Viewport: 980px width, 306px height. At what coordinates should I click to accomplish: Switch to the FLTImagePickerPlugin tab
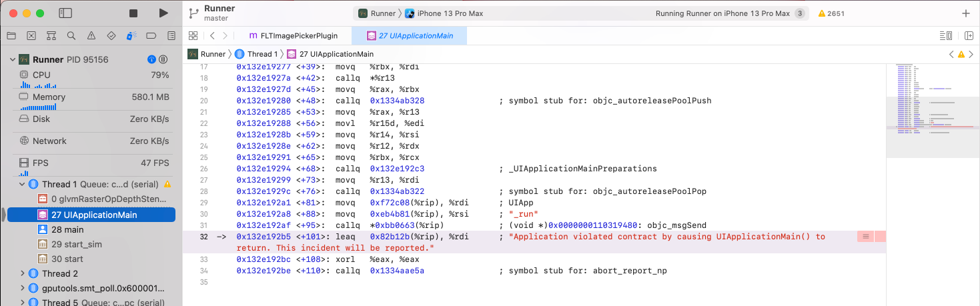294,35
